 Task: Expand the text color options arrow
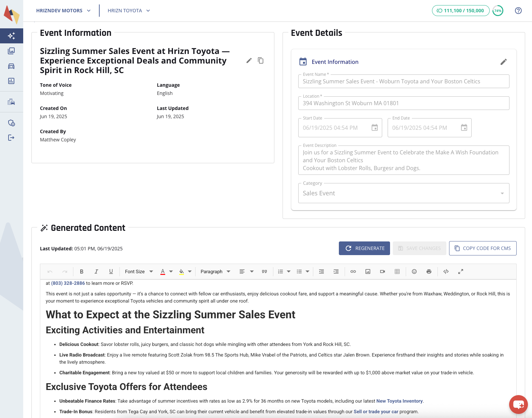(171, 271)
